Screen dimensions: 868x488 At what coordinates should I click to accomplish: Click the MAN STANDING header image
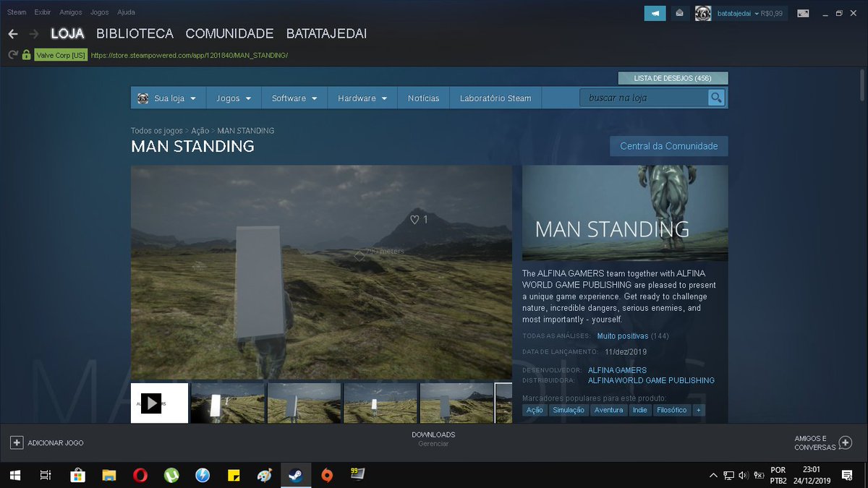625,213
